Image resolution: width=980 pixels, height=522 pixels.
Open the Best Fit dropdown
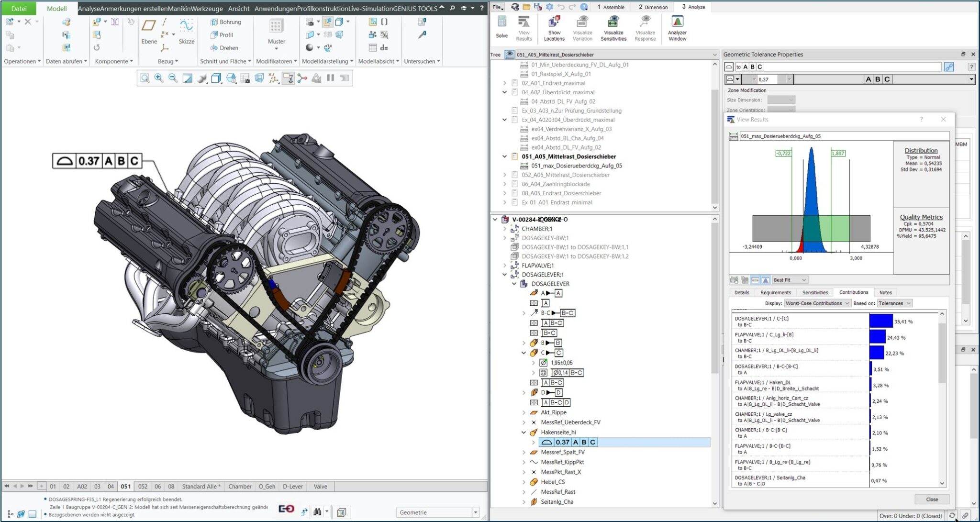pos(790,280)
